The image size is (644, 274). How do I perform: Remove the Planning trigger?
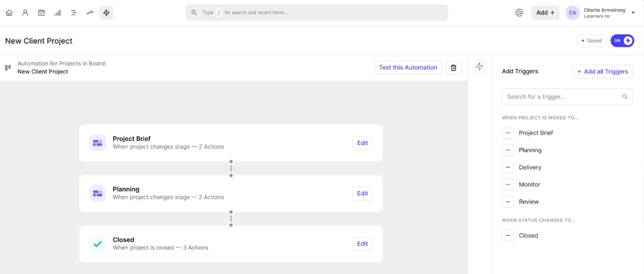(x=508, y=150)
